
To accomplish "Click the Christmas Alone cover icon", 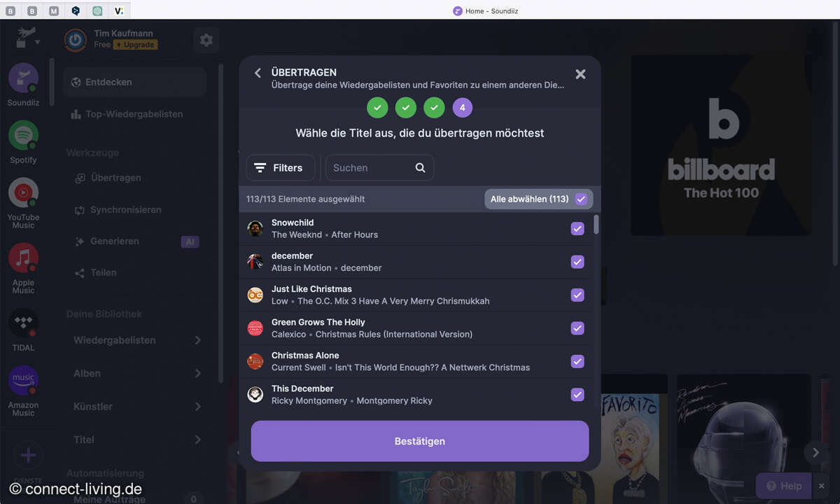I will click(x=255, y=361).
